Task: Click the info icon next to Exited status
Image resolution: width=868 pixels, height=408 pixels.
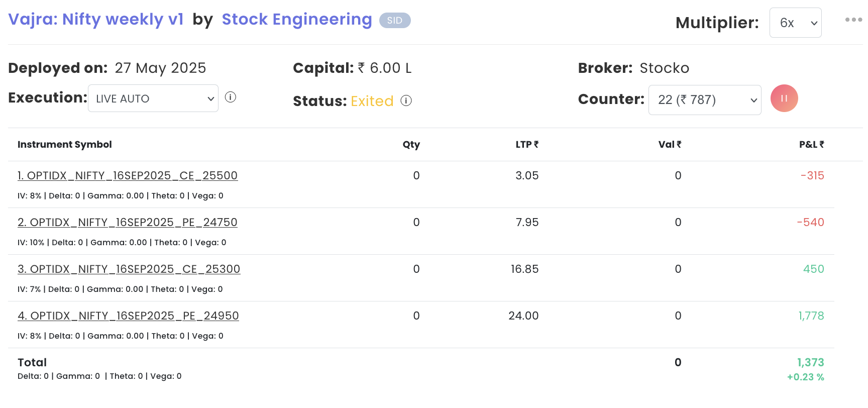Action: point(406,101)
